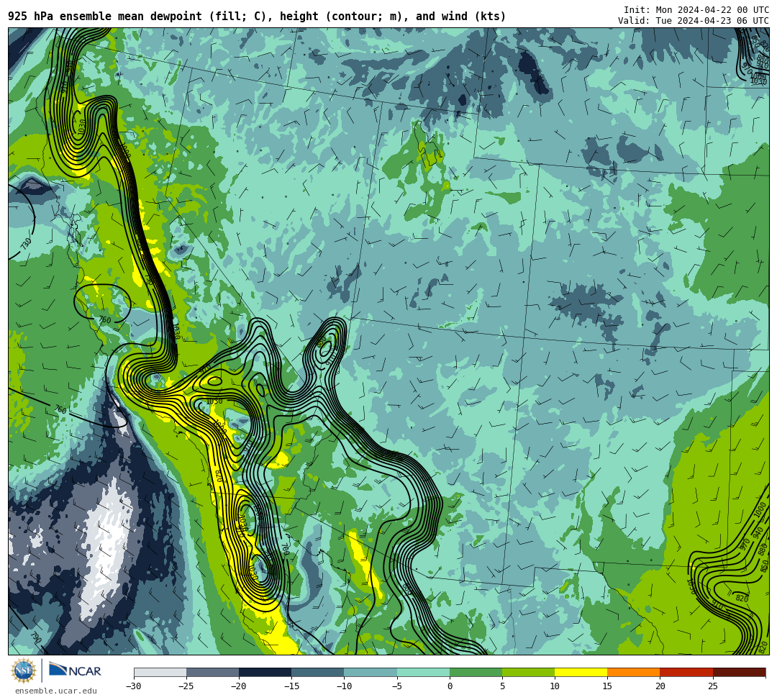Click the NCAR logo
Viewport: 777px width, 700px height.
click(x=75, y=671)
